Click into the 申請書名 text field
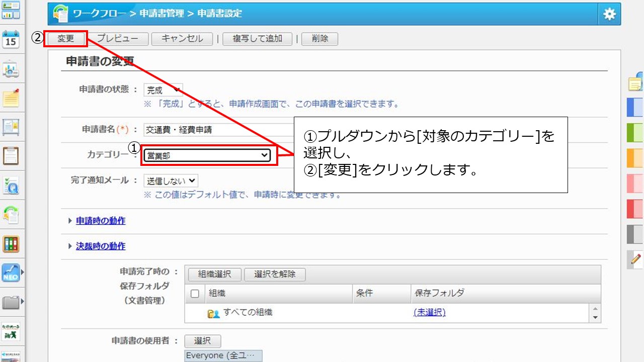Viewport: 644px width, 362px height. click(219, 130)
